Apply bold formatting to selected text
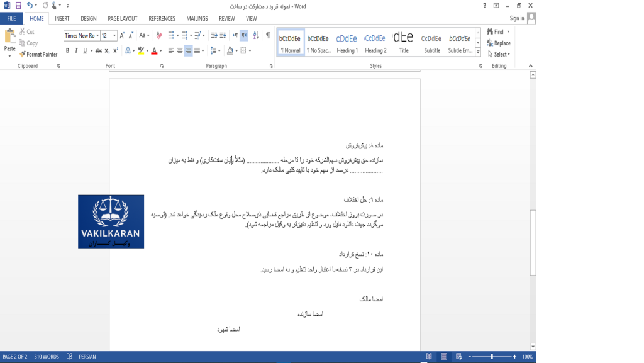 click(x=68, y=50)
